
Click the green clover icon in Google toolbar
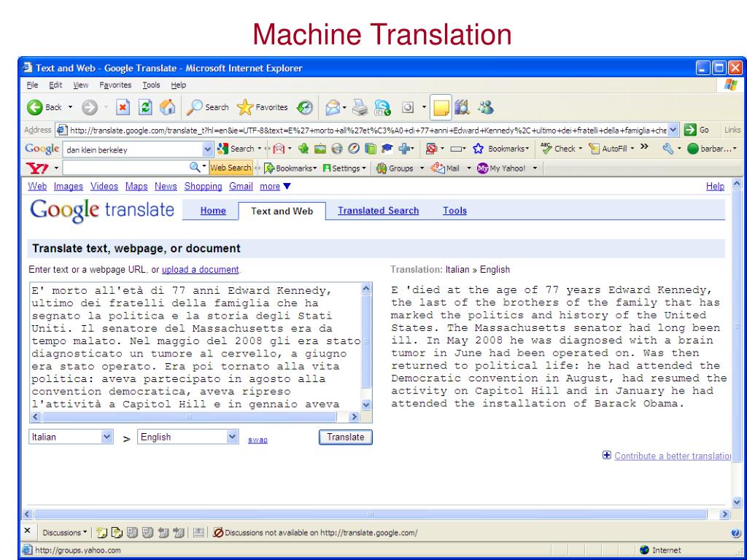pos(303,149)
